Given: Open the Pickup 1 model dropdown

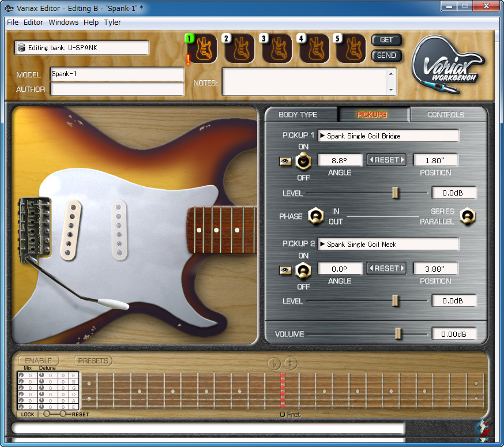Looking at the screenshot, I should pos(388,136).
